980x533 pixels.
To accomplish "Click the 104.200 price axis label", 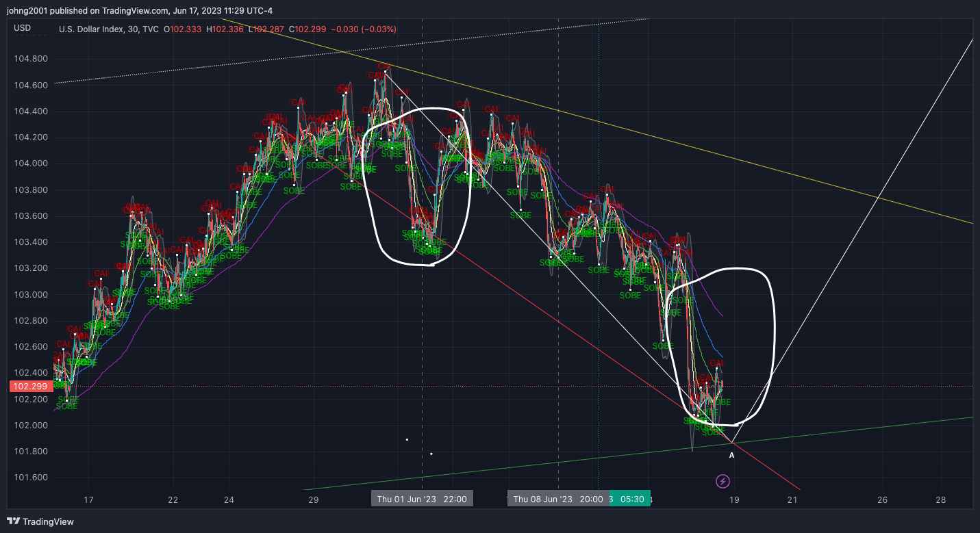I will [31, 138].
